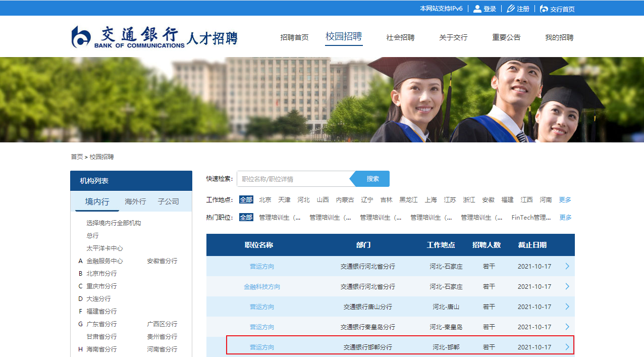
Task: Select 重庆市分行 in institution list
Action: coord(101,286)
